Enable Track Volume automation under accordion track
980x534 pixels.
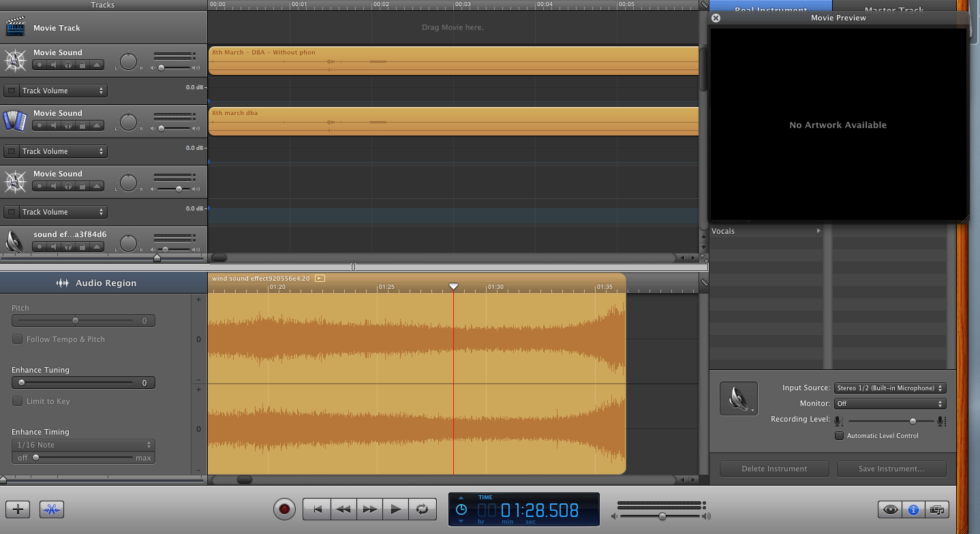coord(11,151)
